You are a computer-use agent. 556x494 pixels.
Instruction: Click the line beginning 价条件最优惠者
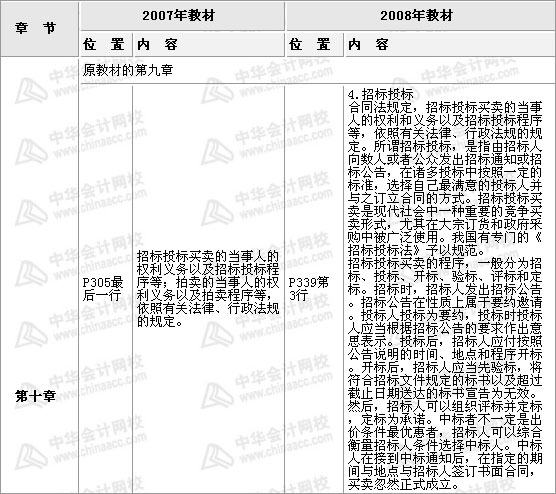click(x=445, y=432)
